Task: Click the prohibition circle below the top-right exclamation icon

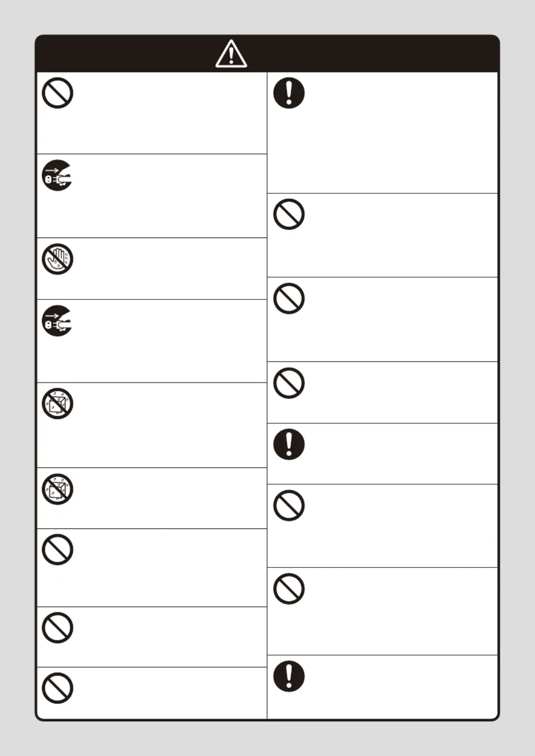Action: (289, 214)
